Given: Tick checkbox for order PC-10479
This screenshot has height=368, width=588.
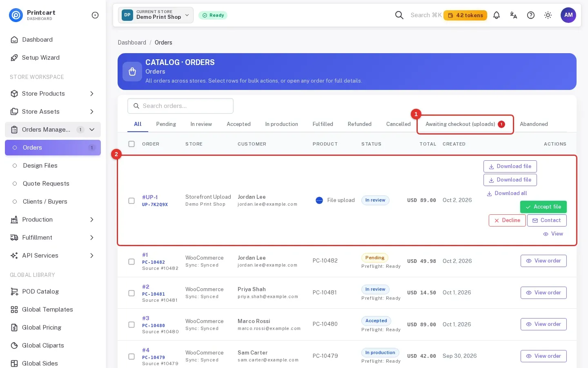Looking at the screenshot, I should [131, 357].
